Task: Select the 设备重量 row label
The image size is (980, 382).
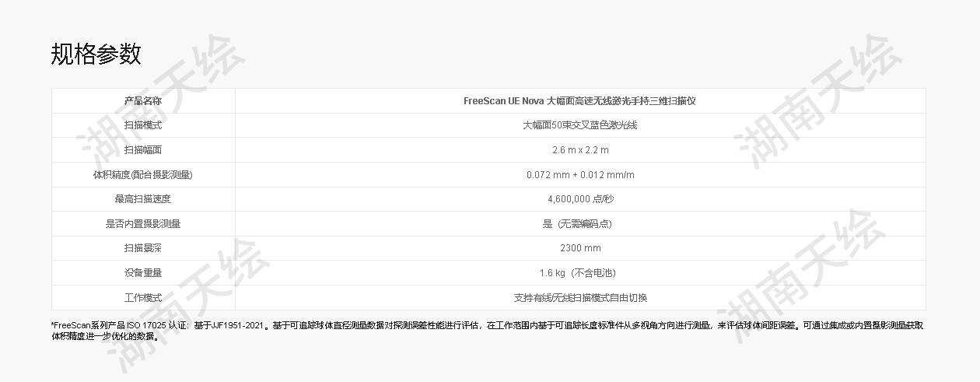Action: pos(143,273)
